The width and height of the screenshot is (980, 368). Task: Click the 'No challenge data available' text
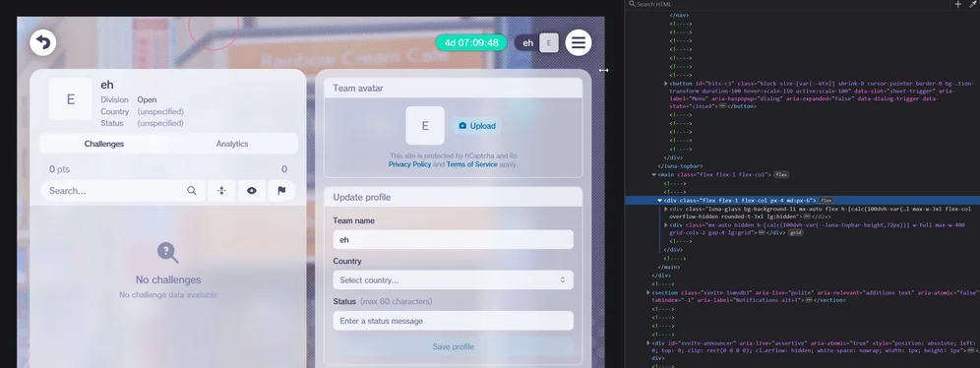point(168,295)
